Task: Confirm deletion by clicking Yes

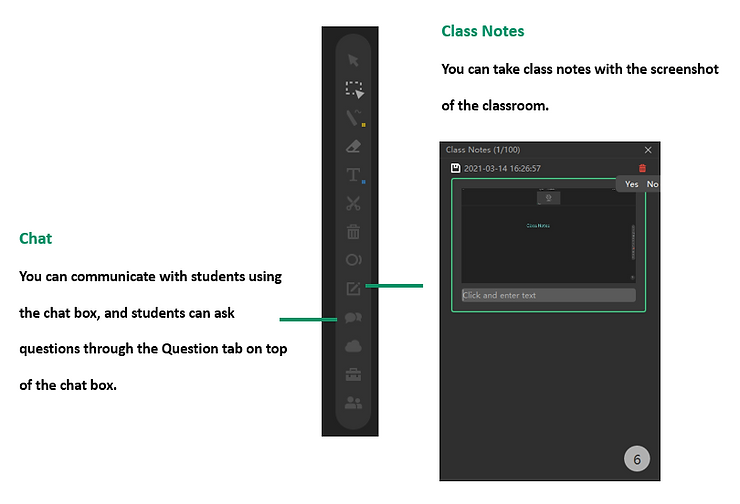Action: tap(632, 184)
